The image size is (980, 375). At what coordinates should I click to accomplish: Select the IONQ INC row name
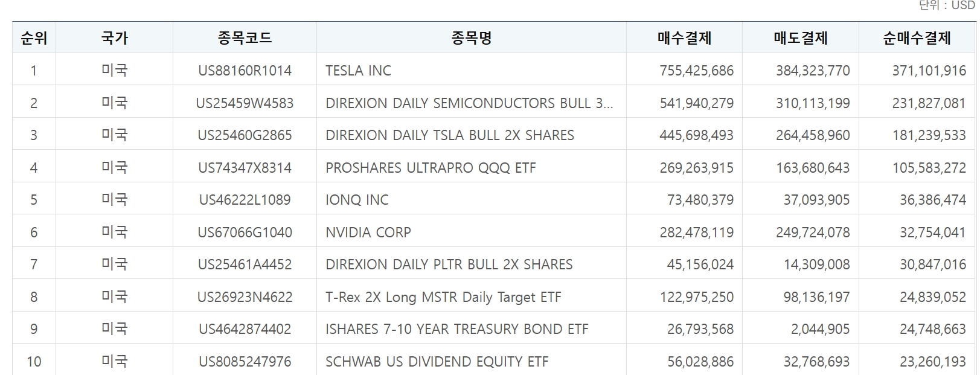click(x=357, y=200)
